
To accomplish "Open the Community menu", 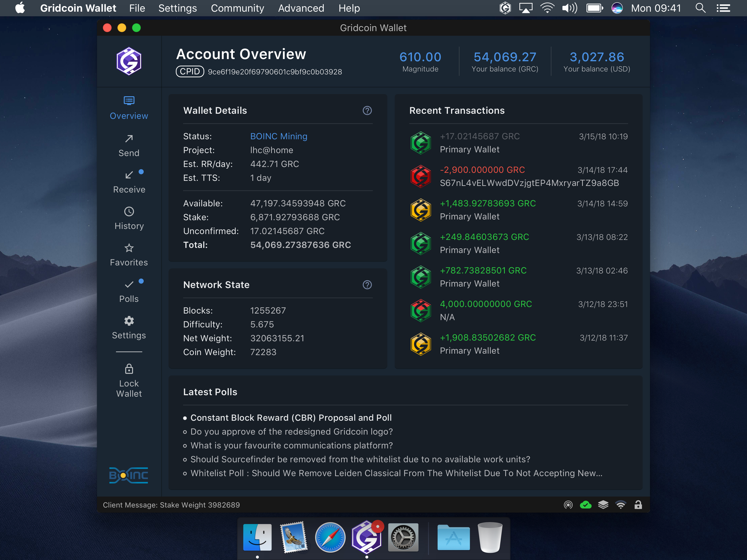I will (x=237, y=8).
